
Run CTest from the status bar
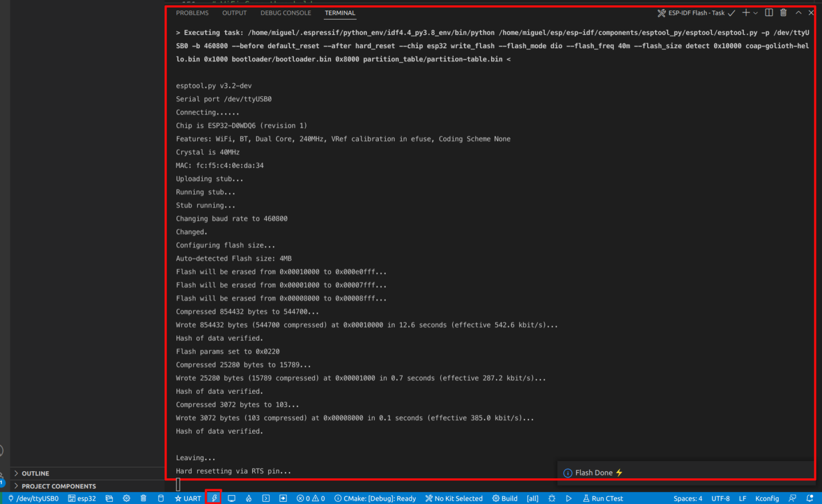[x=603, y=498]
